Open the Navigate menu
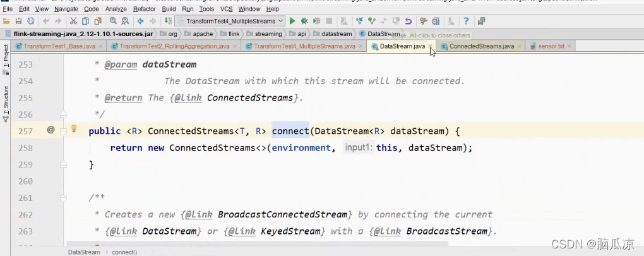The width and height of the screenshot is (644, 256). tap(66, 9)
